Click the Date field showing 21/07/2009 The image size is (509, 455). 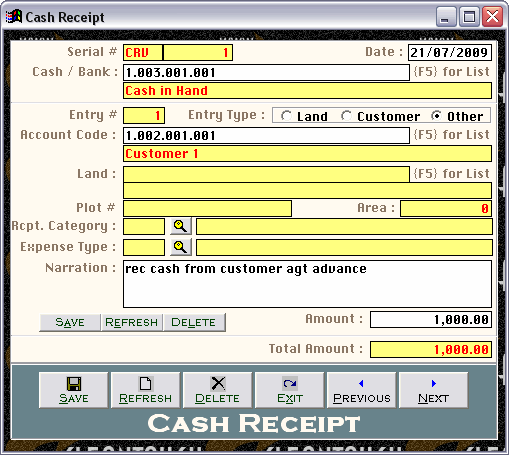pyautogui.click(x=450, y=53)
